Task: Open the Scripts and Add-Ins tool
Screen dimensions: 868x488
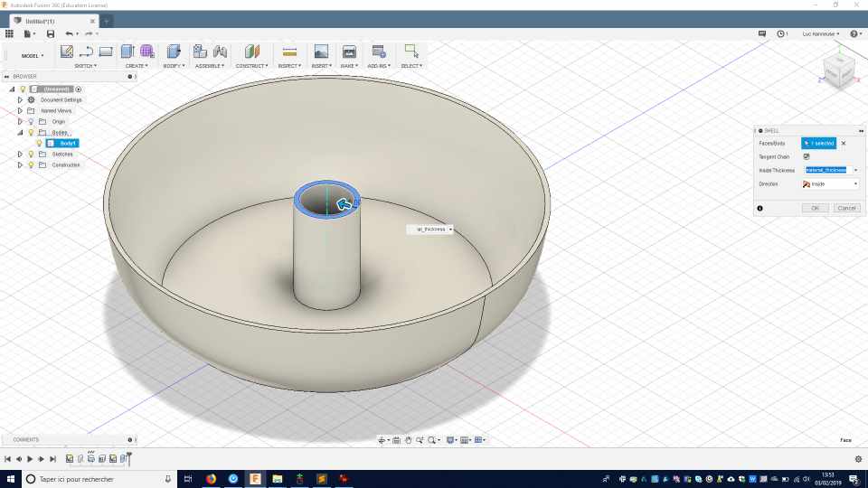Action: click(x=379, y=52)
